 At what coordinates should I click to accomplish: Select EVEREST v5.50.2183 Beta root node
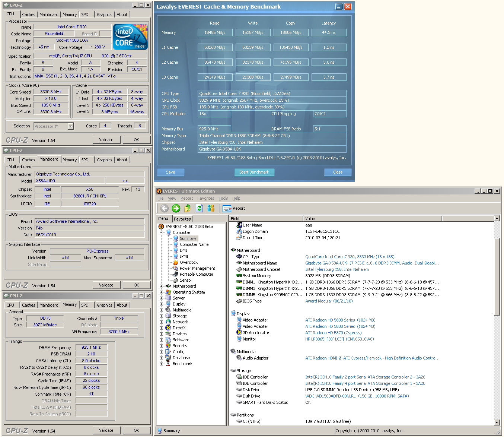point(189,227)
